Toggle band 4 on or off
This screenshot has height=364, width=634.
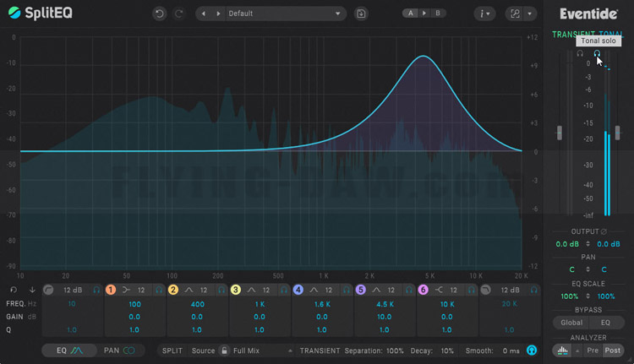[298, 290]
